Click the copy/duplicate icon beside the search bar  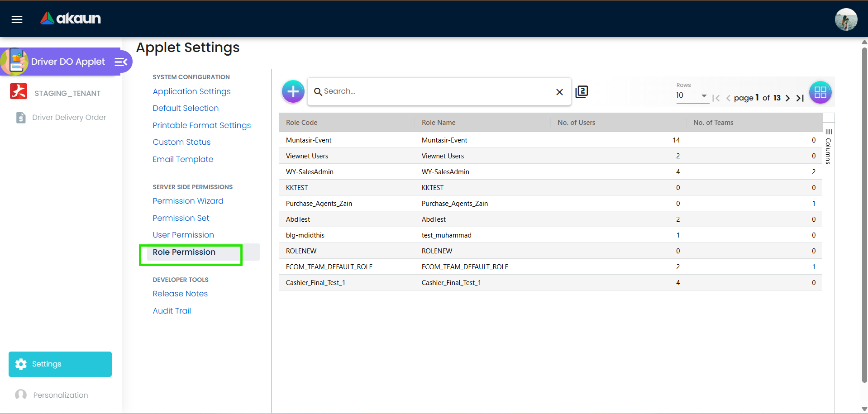(582, 91)
